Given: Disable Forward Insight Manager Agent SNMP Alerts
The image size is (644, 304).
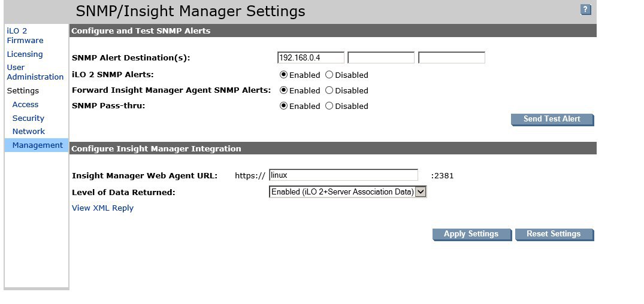Looking at the screenshot, I should pyautogui.click(x=329, y=90).
